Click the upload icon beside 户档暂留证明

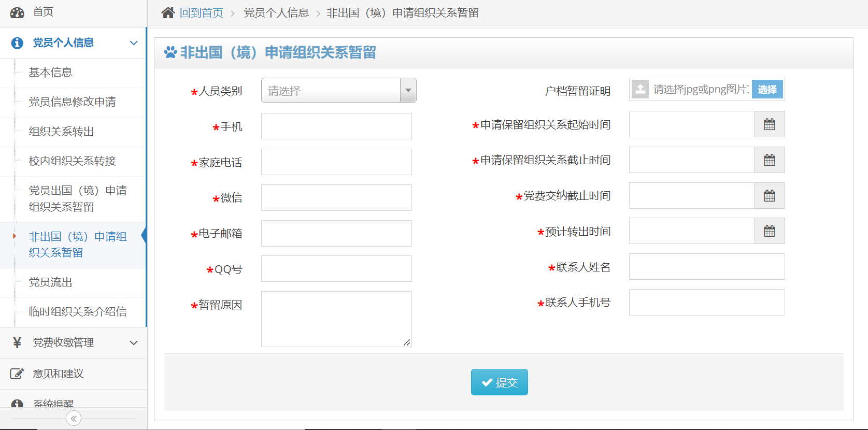tap(641, 89)
